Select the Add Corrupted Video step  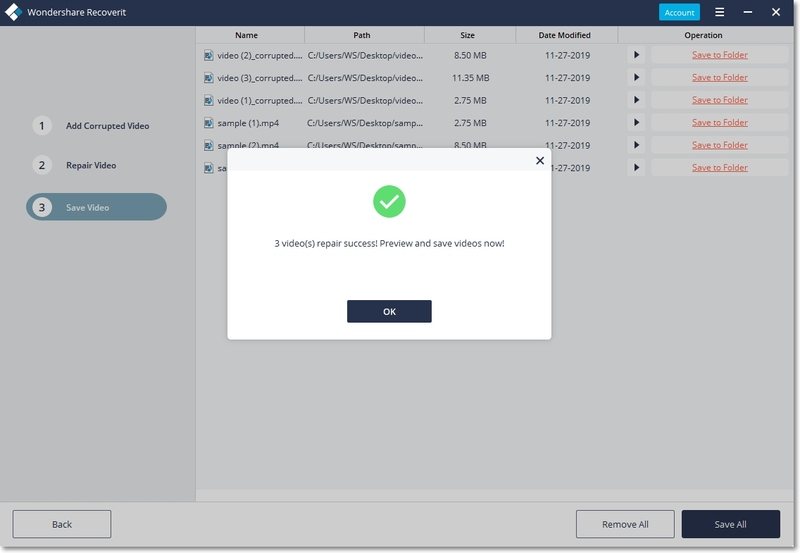(106, 126)
